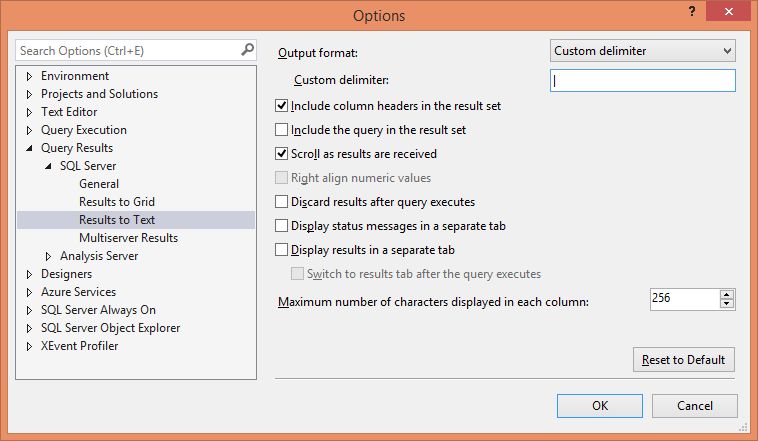Expand the Query Execution node
This screenshot has width=758, height=441.
[x=29, y=130]
